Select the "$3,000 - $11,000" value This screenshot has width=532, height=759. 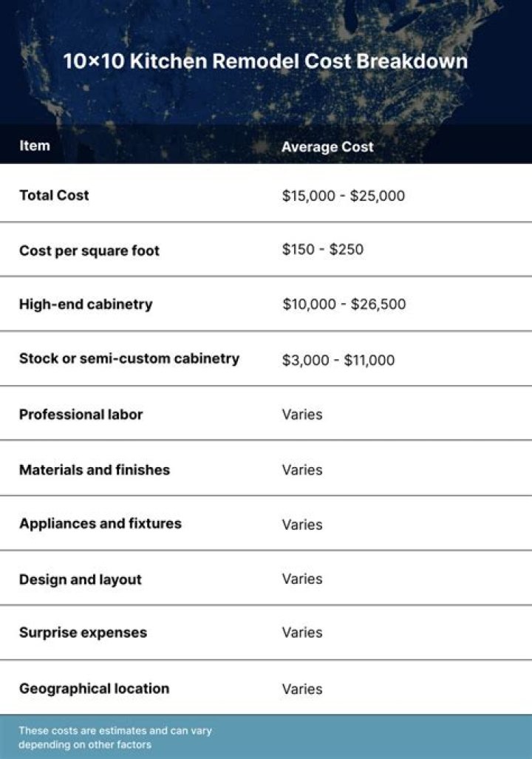point(338,360)
